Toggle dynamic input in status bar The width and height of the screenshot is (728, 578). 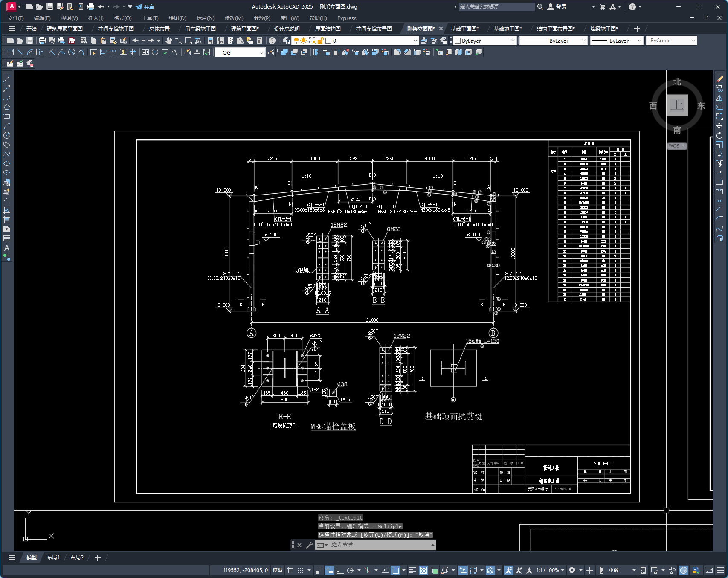click(x=329, y=570)
